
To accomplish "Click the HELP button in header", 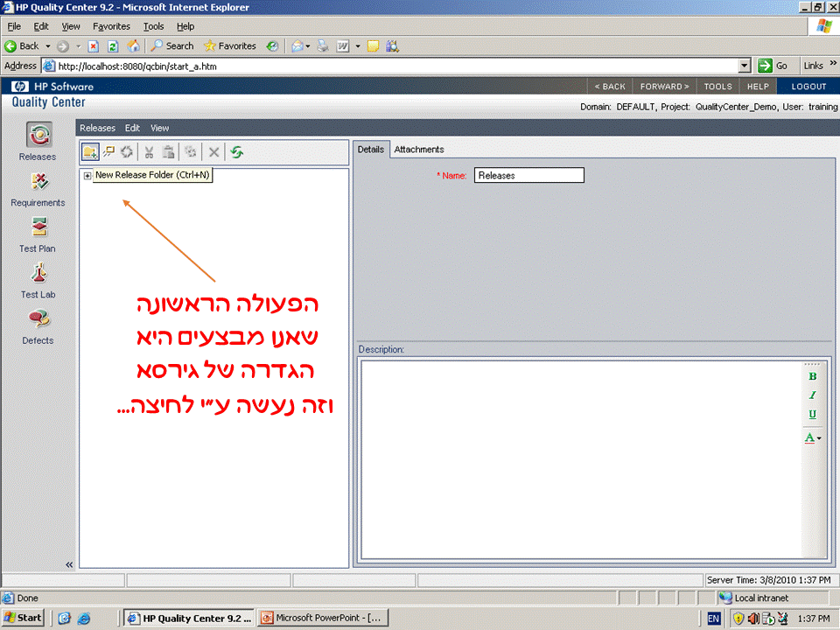I will 758,87.
